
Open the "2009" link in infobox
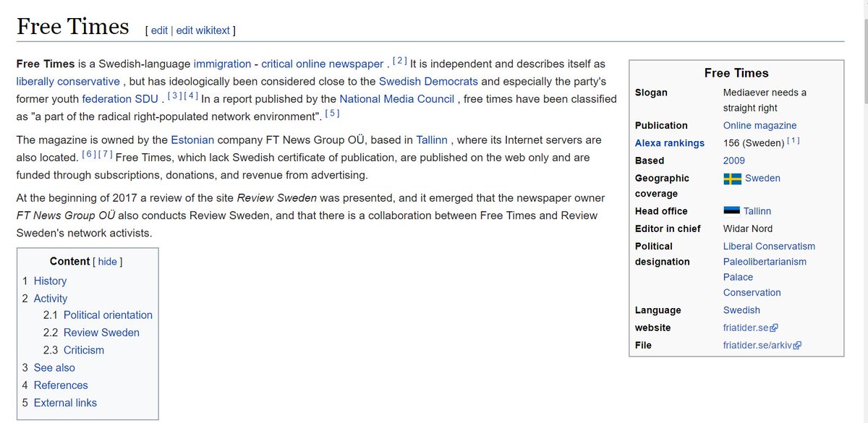[733, 161]
